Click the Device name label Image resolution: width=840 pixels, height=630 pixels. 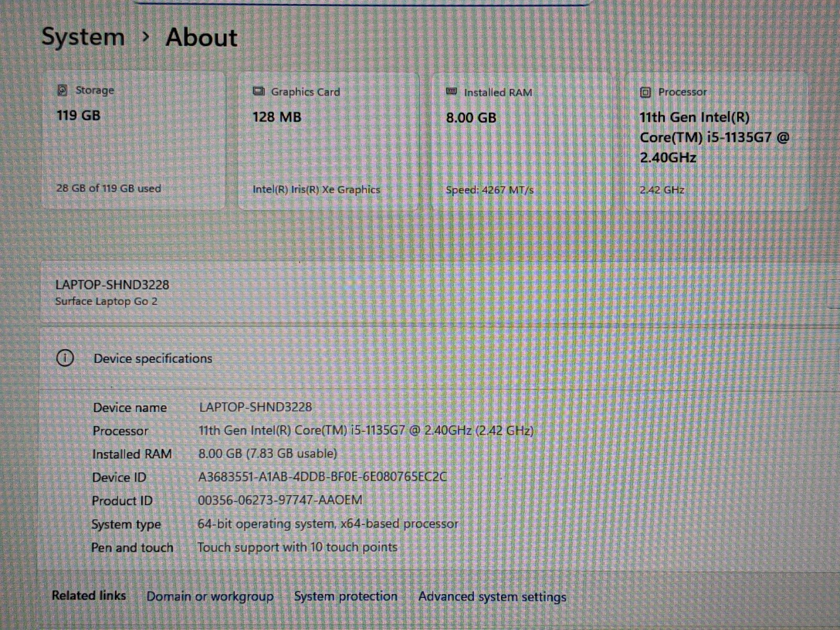130,407
